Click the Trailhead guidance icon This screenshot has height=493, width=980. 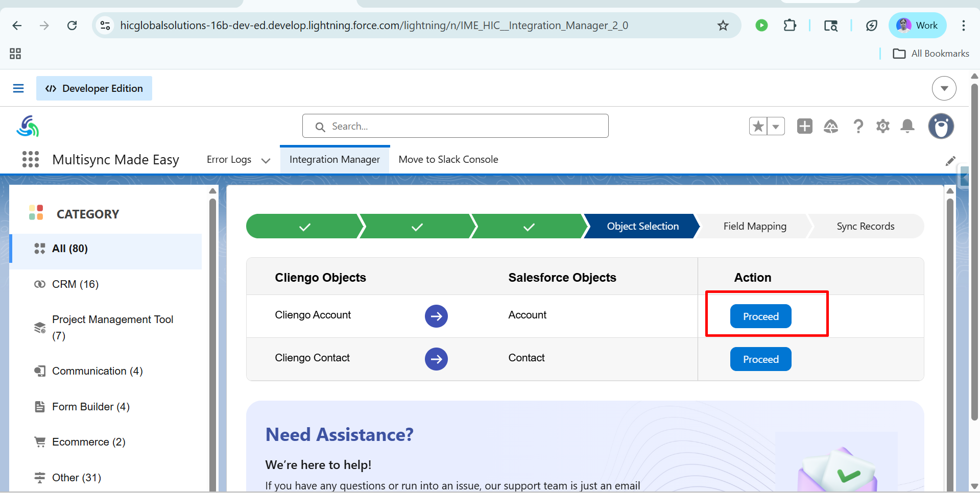click(x=831, y=126)
